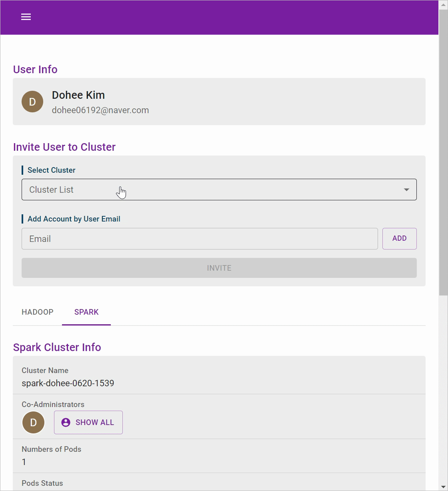
Task: Expand the Cluster List dropdown arrow
Action: click(406, 190)
